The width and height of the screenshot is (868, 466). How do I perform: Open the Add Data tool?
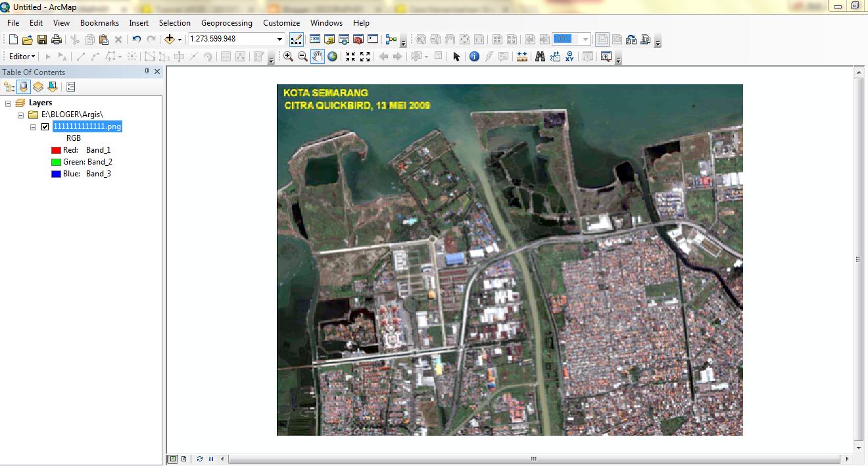pyautogui.click(x=170, y=39)
